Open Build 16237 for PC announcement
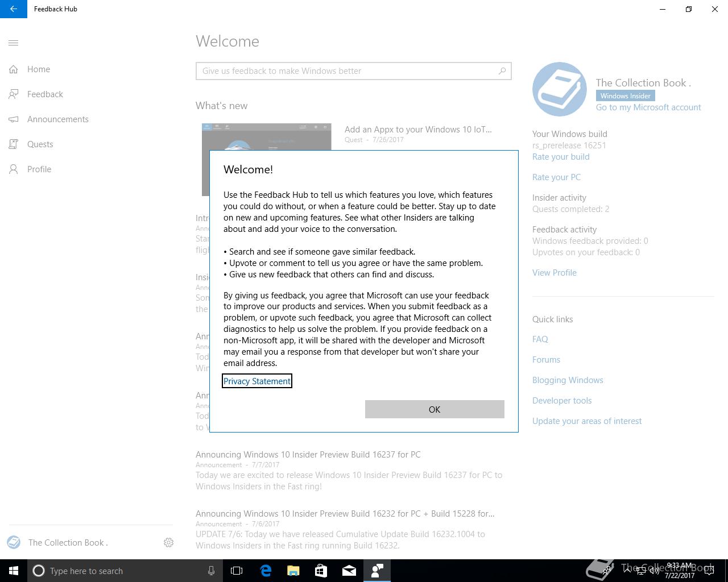Screen dimensions: 728x582 coord(308,455)
